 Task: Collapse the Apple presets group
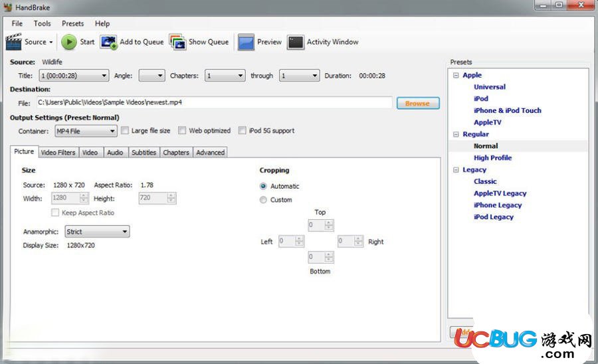456,76
